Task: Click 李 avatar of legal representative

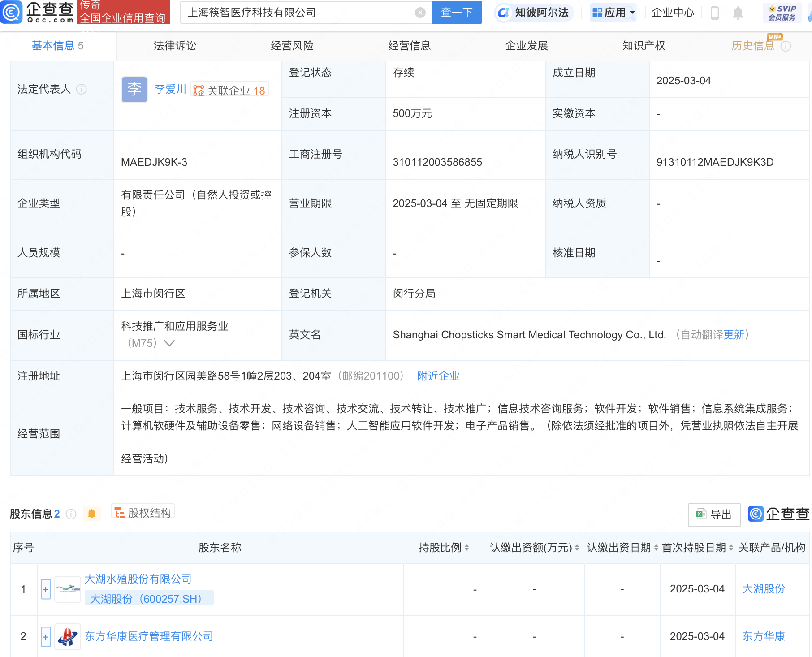Action: pyautogui.click(x=134, y=90)
